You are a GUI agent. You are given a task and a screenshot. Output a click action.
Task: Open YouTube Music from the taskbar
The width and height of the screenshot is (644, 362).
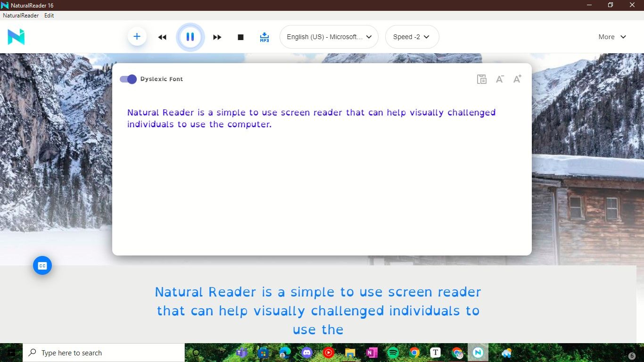pyautogui.click(x=329, y=353)
